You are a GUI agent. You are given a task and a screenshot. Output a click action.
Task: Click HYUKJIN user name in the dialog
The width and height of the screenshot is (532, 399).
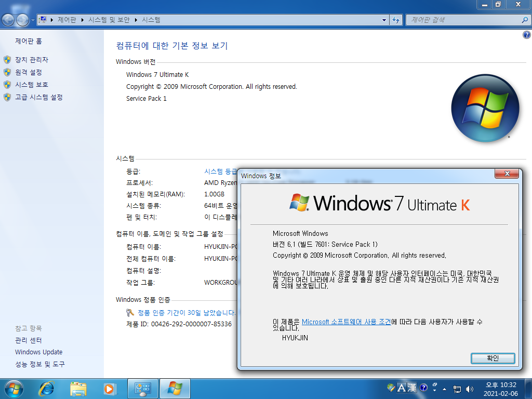click(x=295, y=338)
